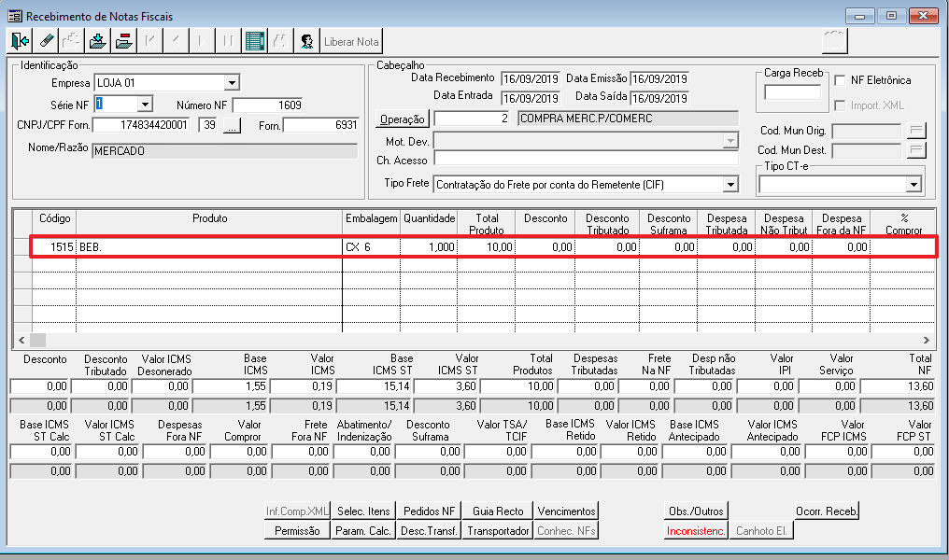Open the Tipo CT-e dropdown
The width and height of the screenshot is (949, 560).
pyautogui.click(x=914, y=185)
